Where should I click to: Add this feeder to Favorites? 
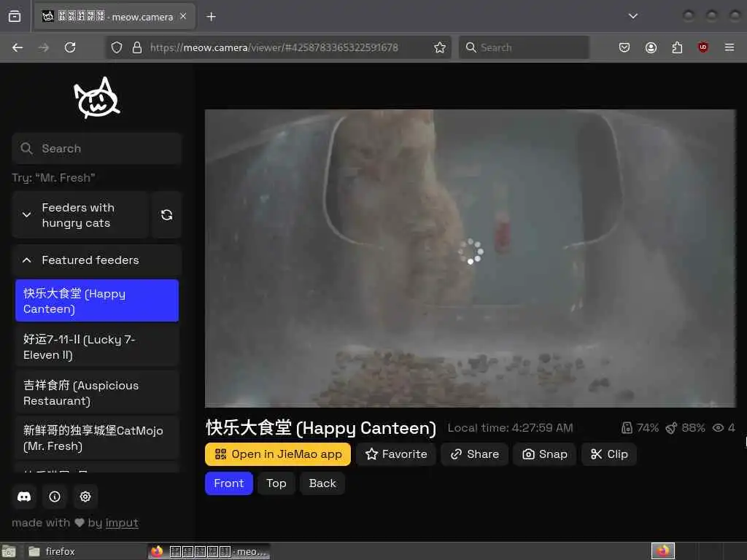click(396, 454)
